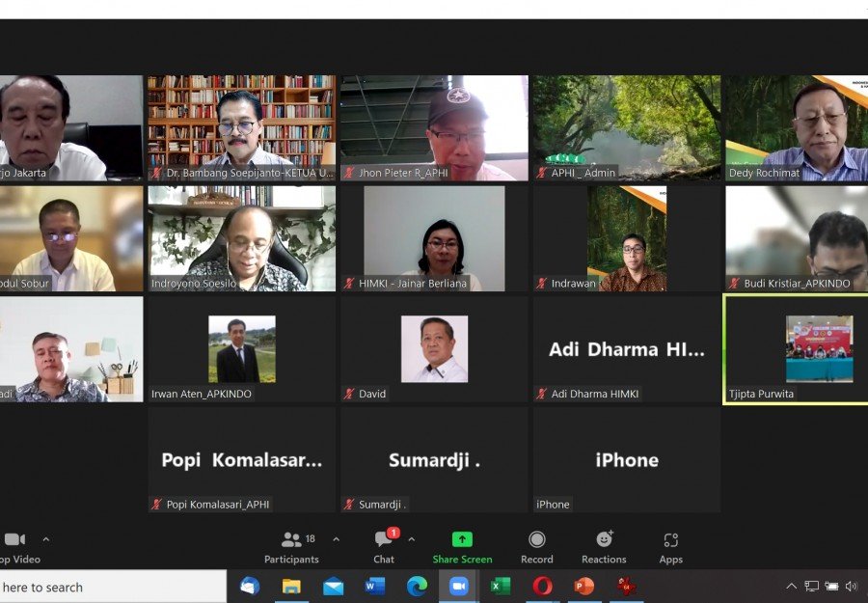This screenshot has height=603, width=868.
Task: Click the large "Adi Dharma HI..." name text
Action: (x=627, y=349)
